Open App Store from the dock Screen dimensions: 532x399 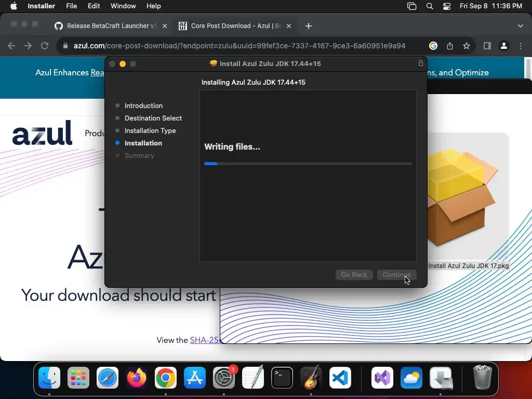pyautogui.click(x=195, y=378)
